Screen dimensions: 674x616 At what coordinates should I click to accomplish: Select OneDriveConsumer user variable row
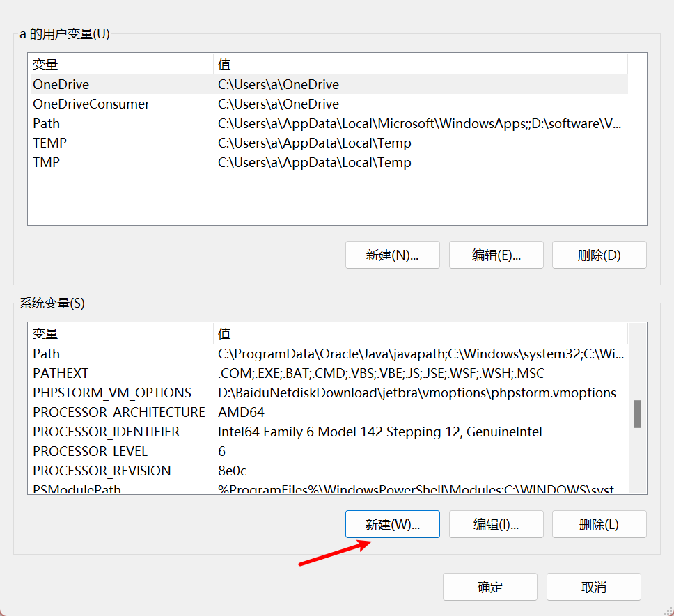click(330, 104)
